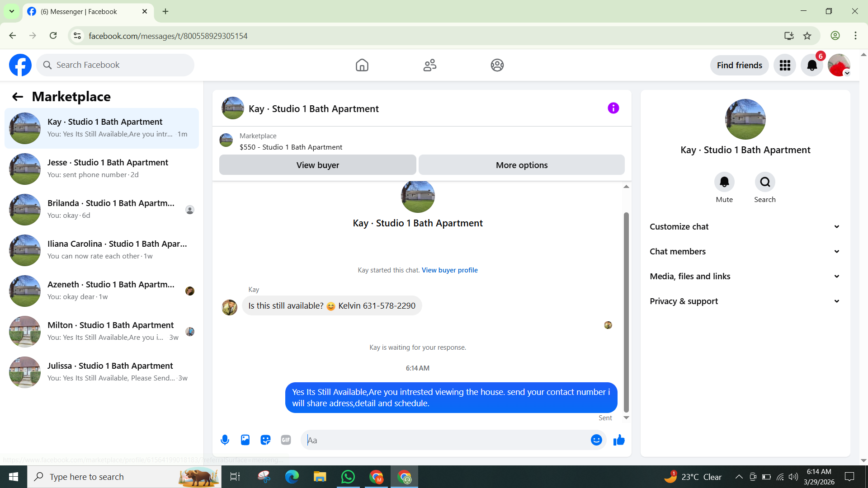868x488 pixels.
Task: Close the Messenger browser tab
Action: coord(145,12)
